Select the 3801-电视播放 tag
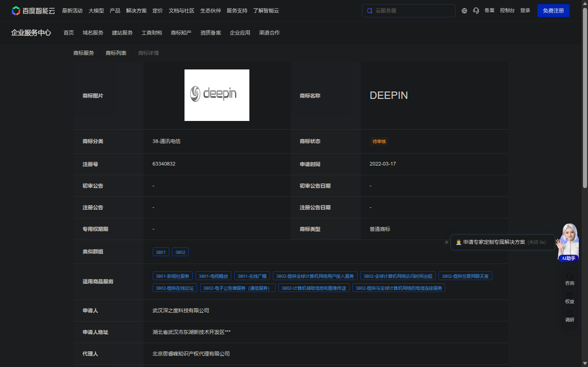Image resolution: width=588 pixels, height=367 pixels. pos(213,276)
